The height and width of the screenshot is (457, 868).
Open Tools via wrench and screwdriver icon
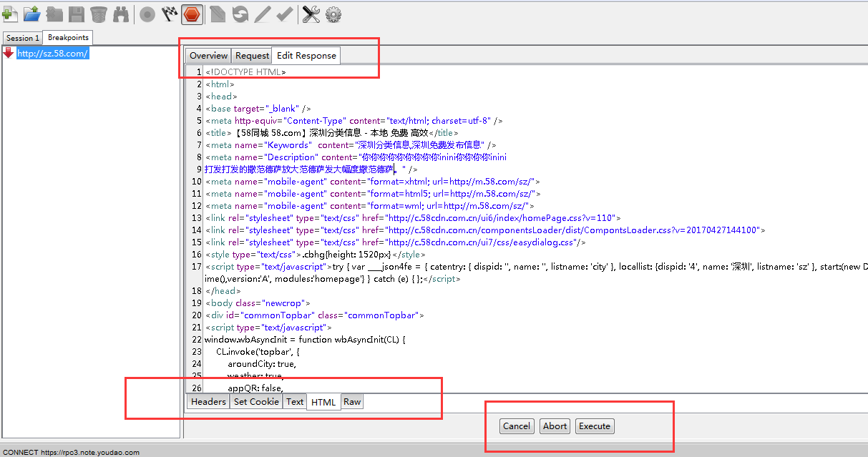pos(311,13)
